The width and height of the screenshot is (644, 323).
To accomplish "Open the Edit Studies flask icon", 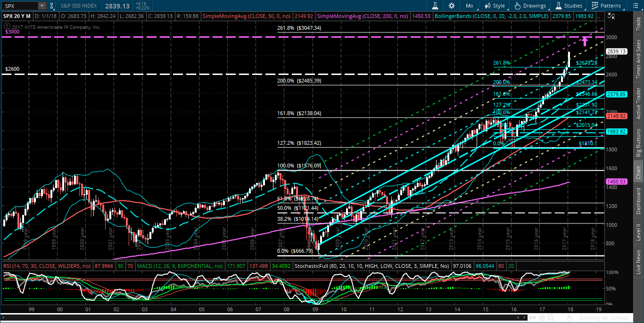I will (436, 6).
